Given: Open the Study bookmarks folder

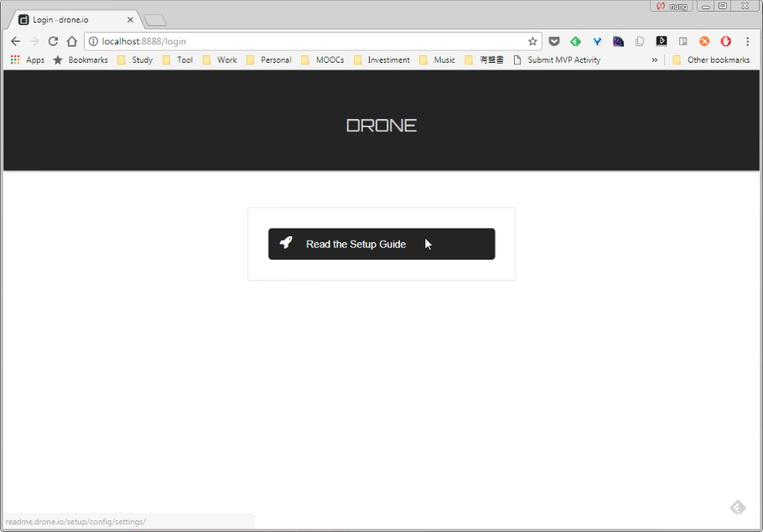Looking at the screenshot, I should tap(135, 59).
